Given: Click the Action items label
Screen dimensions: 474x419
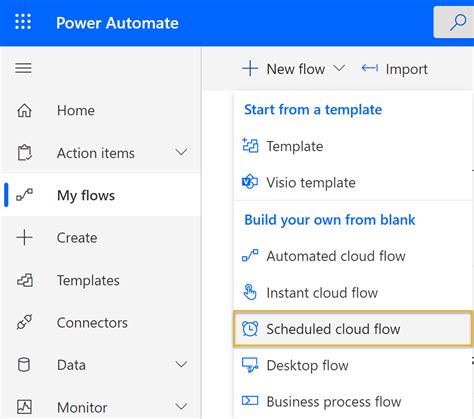Looking at the screenshot, I should click(96, 153).
